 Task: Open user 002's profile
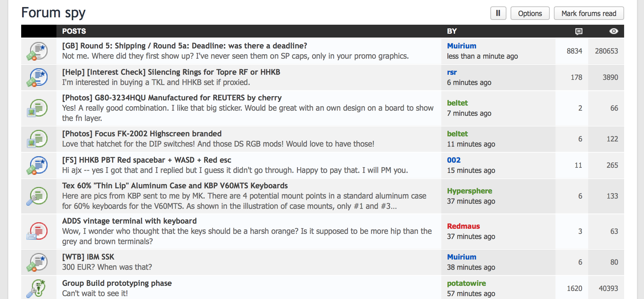click(453, 160)
